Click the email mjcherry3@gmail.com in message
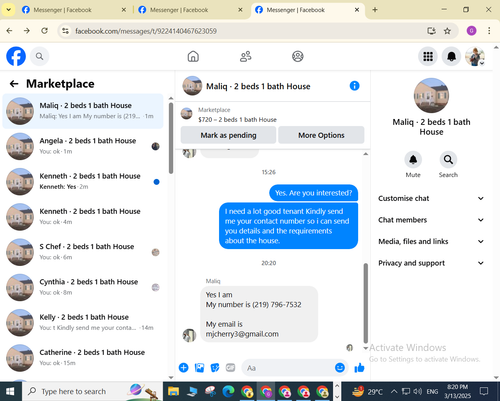This screenshot has width=500, height=401. pyautogui.click(x=242, y=334)
